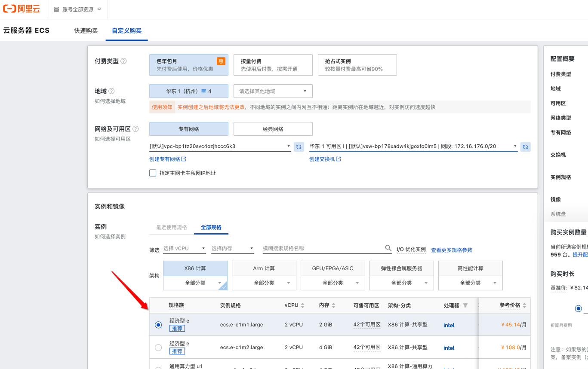Expand 全部分类 under 高性能计算

[x=471, y=283]
